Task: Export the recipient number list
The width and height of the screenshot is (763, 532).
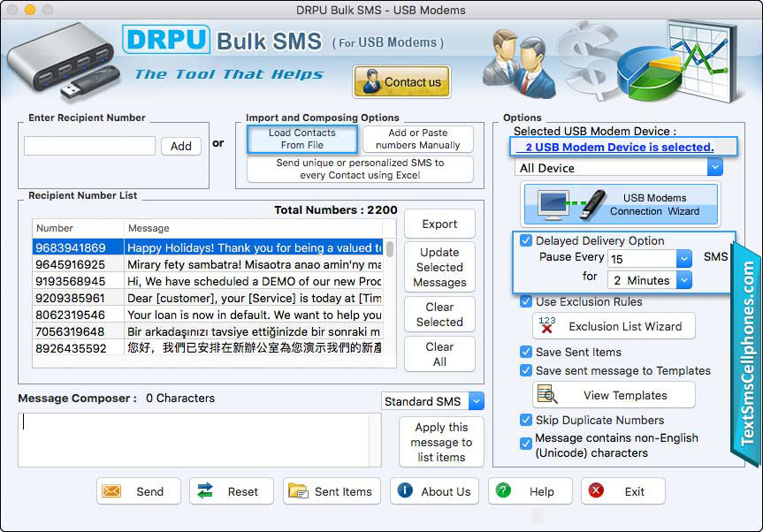Action: click(x=439, y=224)
